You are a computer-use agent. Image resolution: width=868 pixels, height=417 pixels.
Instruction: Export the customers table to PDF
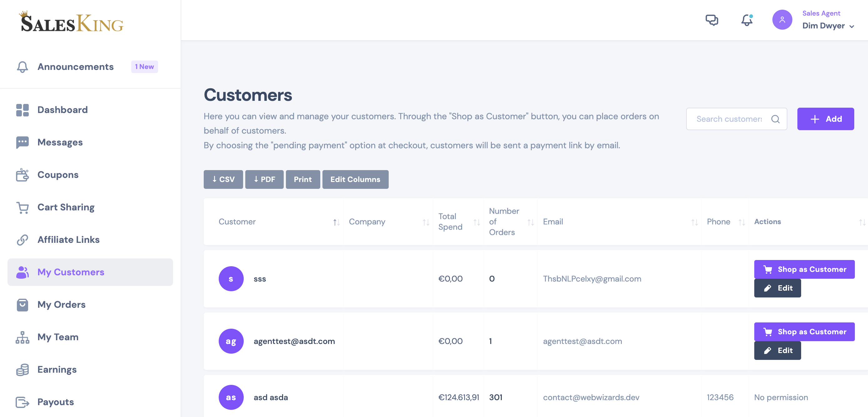(264, 179)
